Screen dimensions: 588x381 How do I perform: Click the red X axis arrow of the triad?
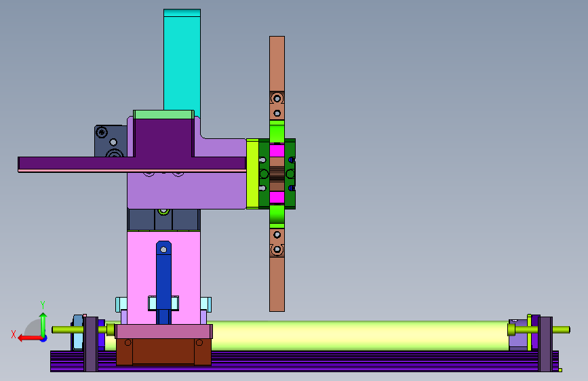click(x=30, y=338)
